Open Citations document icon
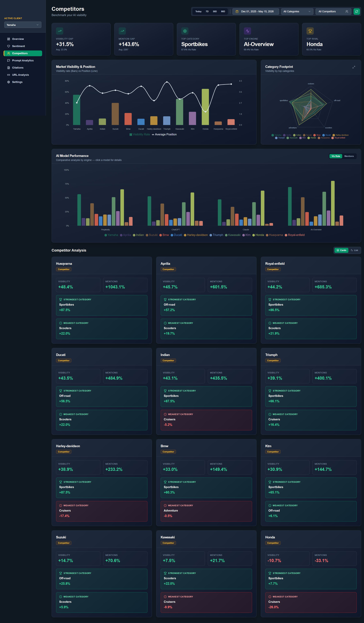The height and width of the screenshot is (623, 364). 9,68
